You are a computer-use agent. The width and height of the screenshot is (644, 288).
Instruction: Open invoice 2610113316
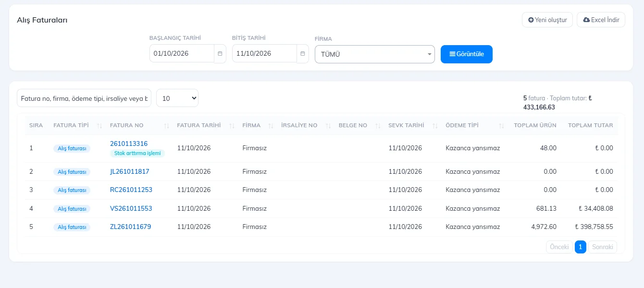click(x=129, y=144)
